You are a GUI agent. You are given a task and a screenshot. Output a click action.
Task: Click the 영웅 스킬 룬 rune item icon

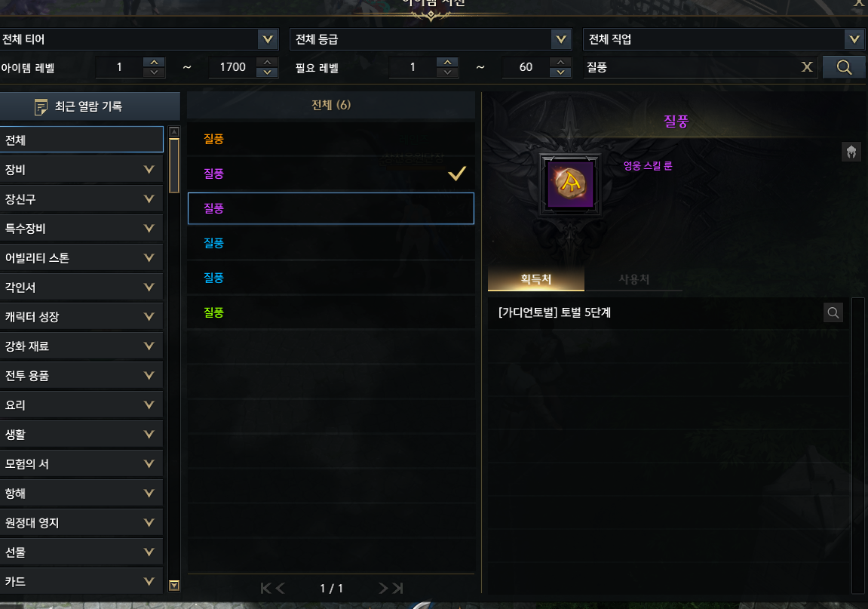[570, 184]
